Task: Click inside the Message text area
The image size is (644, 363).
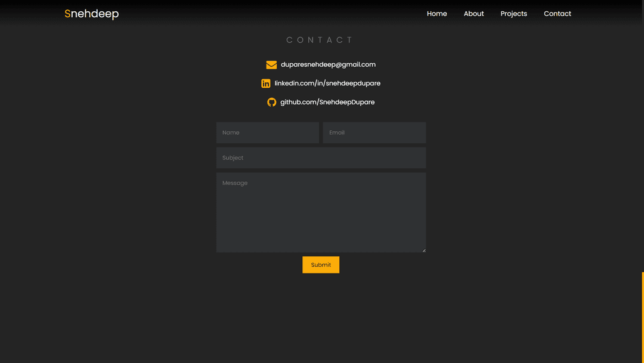Action: [x=321, y=212]
